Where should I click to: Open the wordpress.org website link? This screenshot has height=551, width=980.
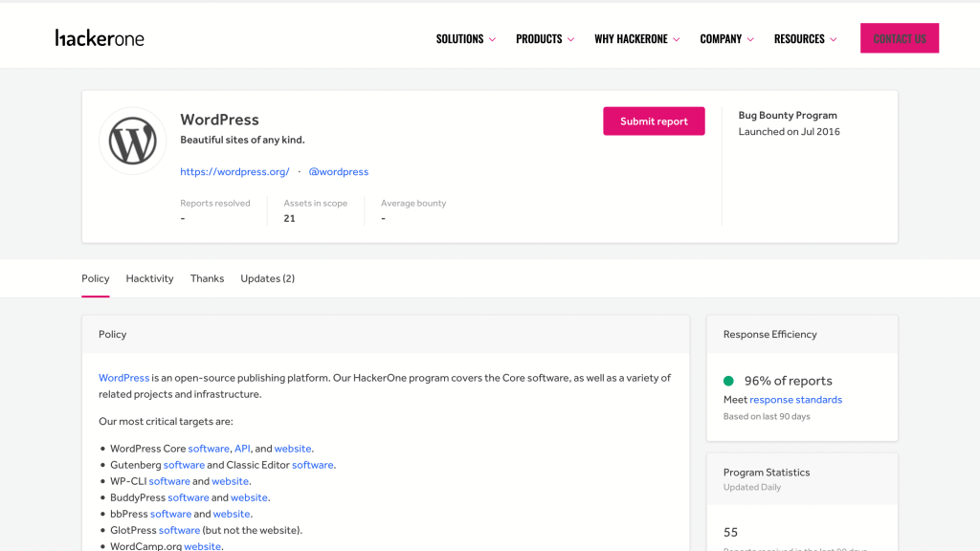coord(234,172)
